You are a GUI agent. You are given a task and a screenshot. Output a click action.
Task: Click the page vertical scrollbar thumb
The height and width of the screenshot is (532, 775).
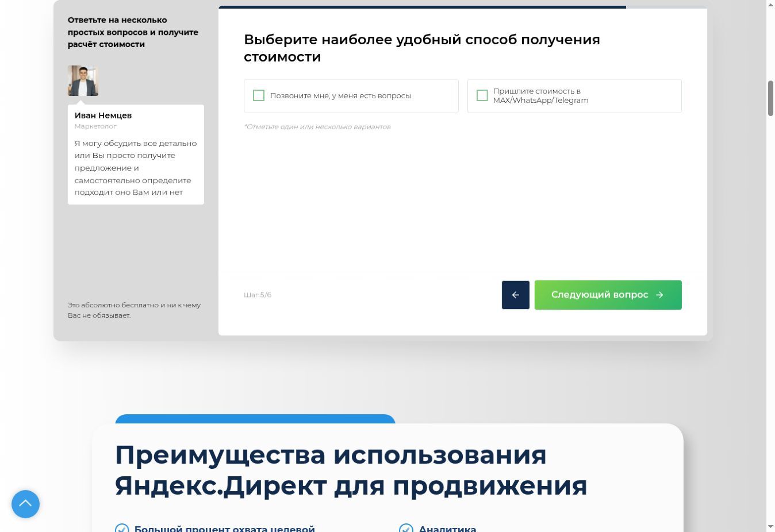click(x=770, y=98)
